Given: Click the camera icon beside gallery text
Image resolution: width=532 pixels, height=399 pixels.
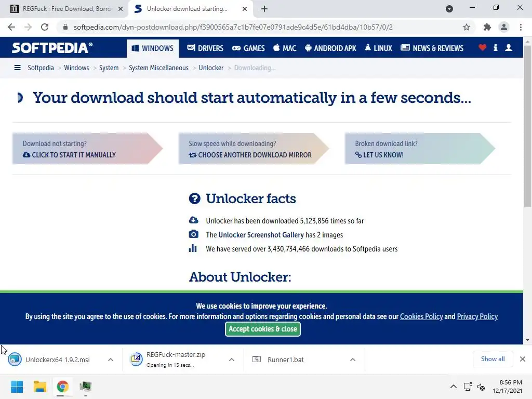Looking at the screenshot, I should [193, 234].
